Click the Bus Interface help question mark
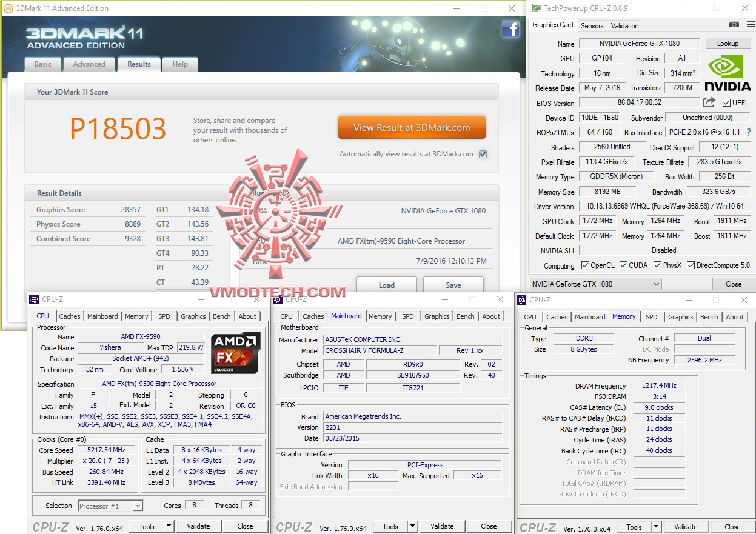Viewport: 756px width, 534px height. (x=749, y=132)
